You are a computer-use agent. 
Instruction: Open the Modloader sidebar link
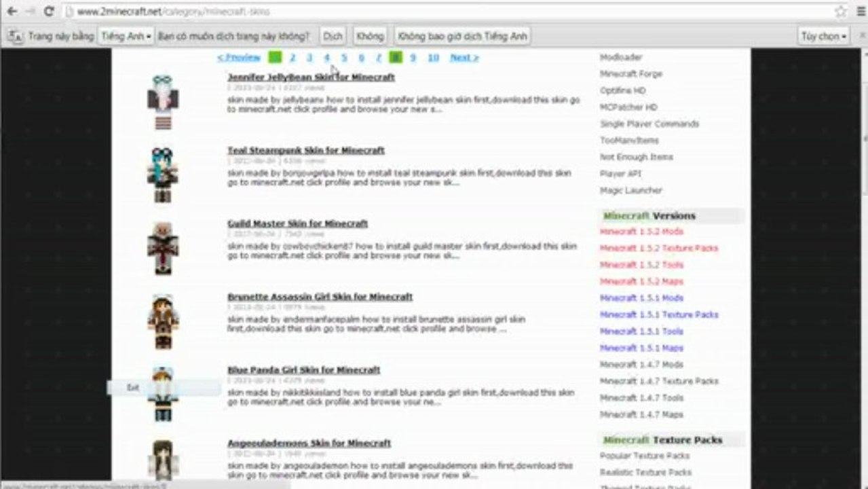click(x=621, y=57)
